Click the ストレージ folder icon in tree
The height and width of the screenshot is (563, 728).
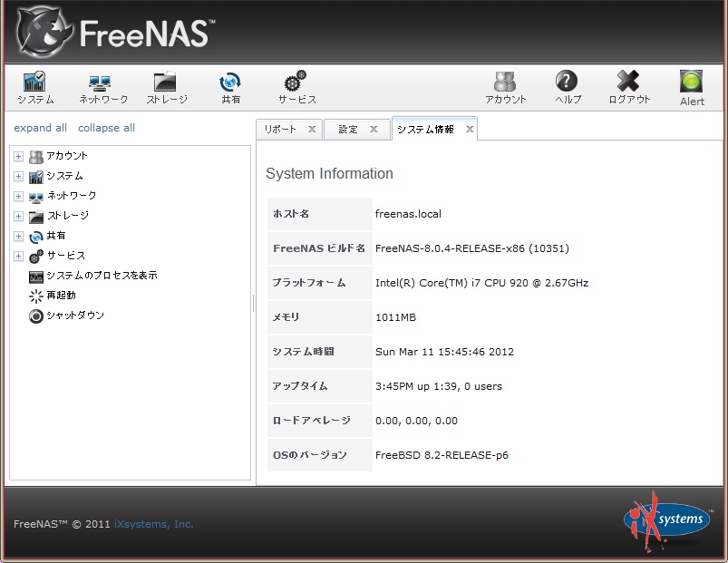click(x=35, y=217)
